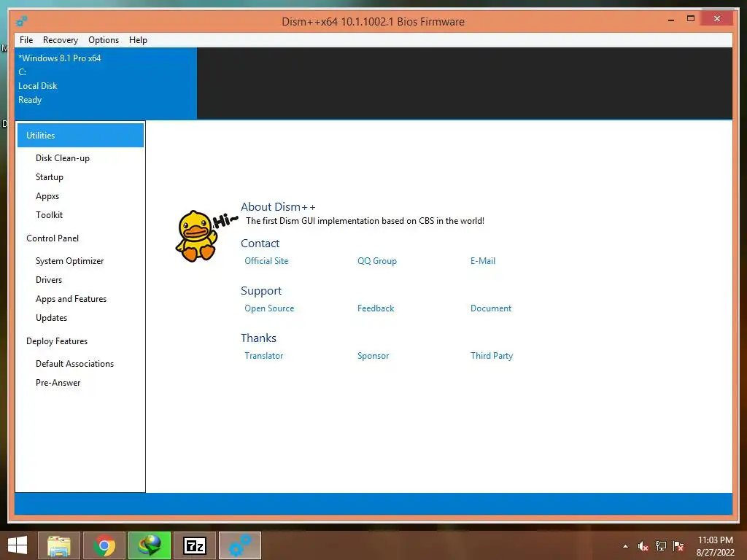Viewport: 747px width, 560px height.
Task: Click the Third Party link
Action: (x=492, y=356)
